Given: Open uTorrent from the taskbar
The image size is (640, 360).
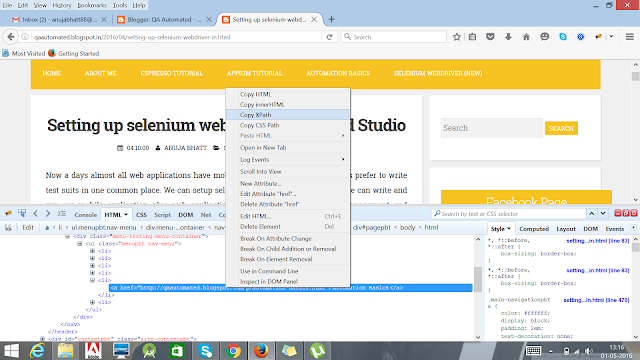Looking at the screenshot, I should pyautogui.click(x=317, y=351).
